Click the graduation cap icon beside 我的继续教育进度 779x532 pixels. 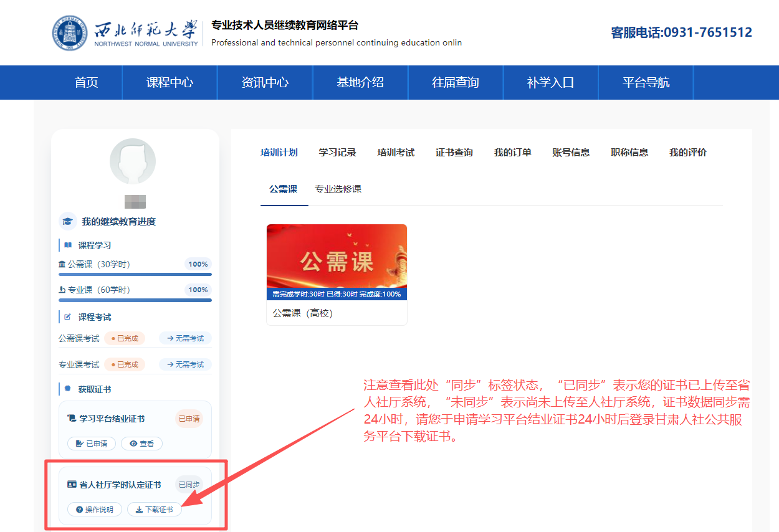point(67,221)
